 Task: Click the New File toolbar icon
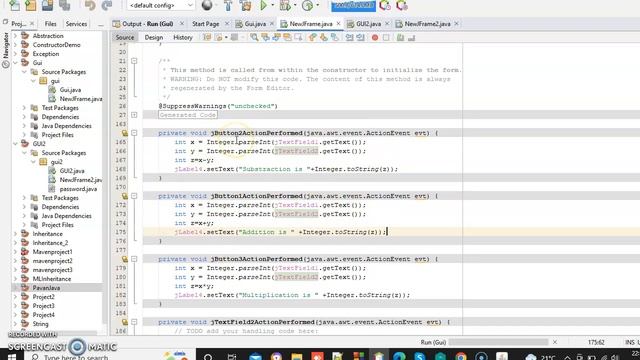point(14,5)
